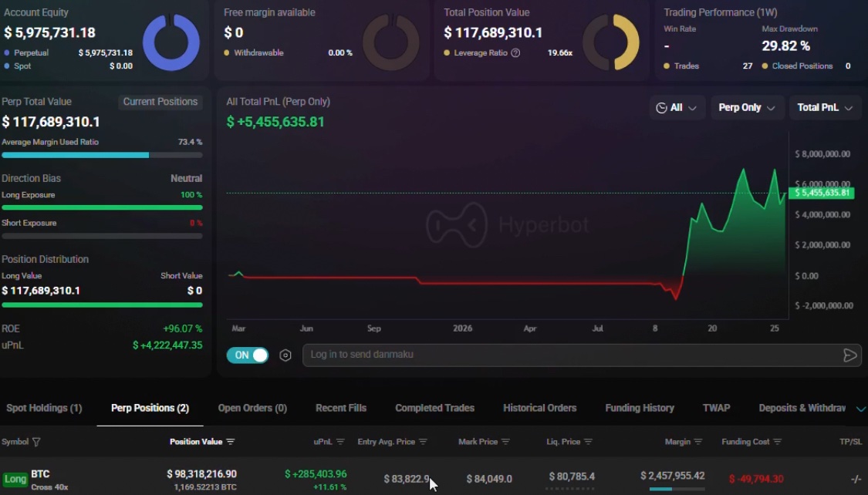Screen dimensions: 868x495
Task: Click the Leverage Ratio help icon
Action: (515, 53)
